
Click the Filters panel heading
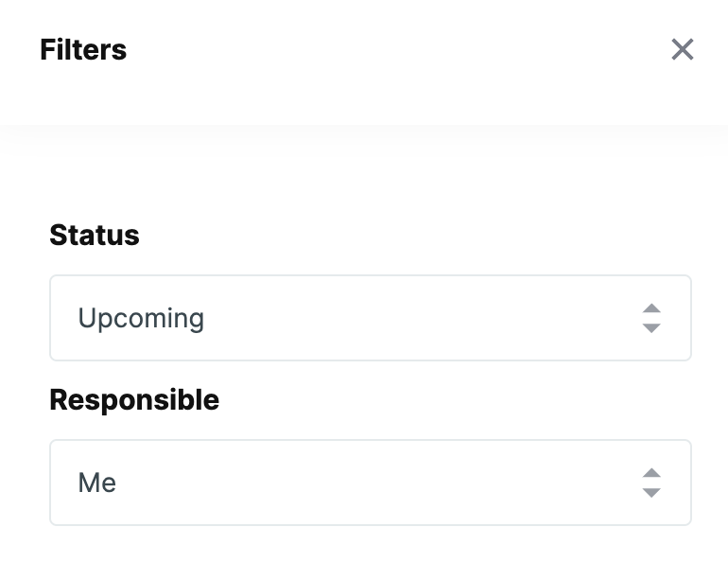83,49
